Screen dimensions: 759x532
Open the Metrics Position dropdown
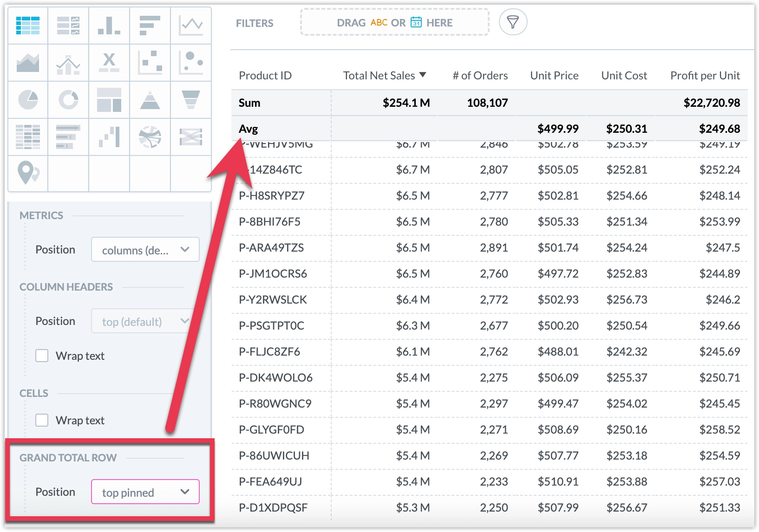(145, 249)
